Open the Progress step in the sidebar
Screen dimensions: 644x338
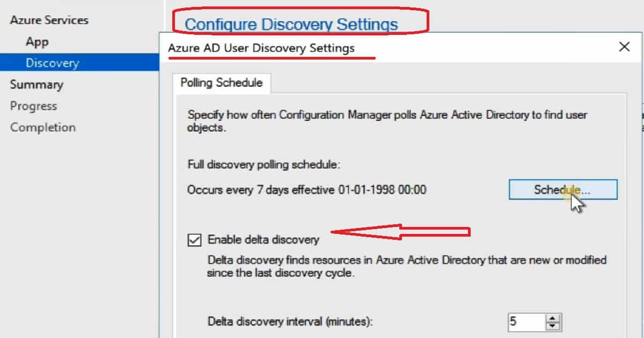(33, 106)
